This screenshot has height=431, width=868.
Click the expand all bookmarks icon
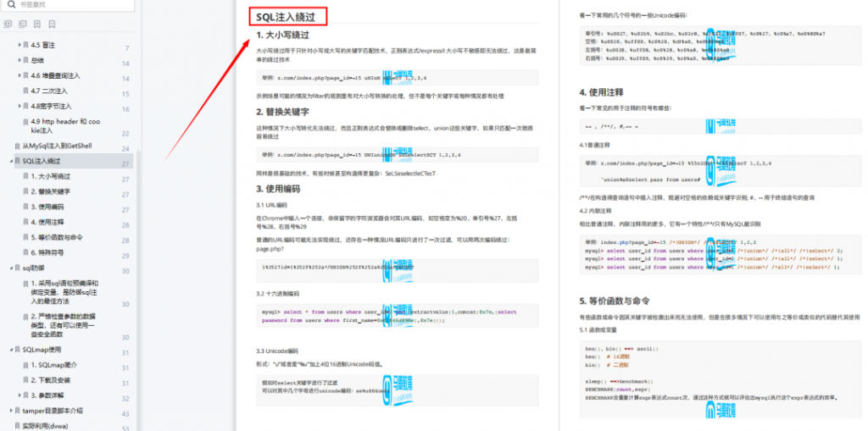click(8, 24)
